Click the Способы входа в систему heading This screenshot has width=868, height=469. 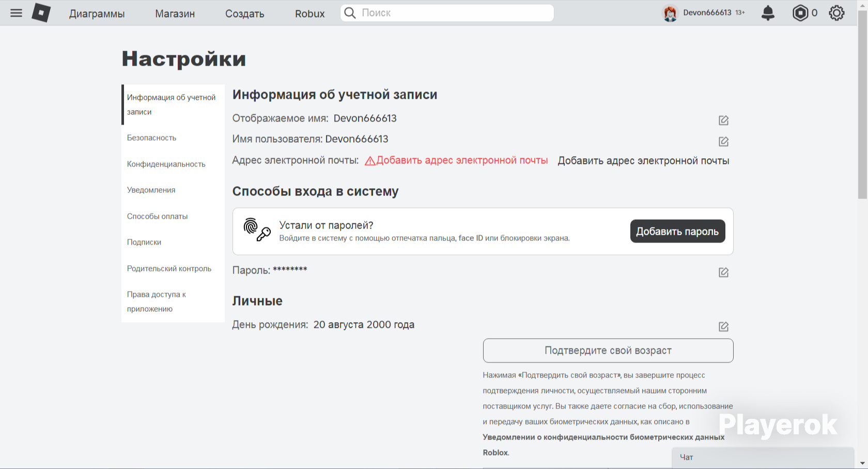click(315, 191)
